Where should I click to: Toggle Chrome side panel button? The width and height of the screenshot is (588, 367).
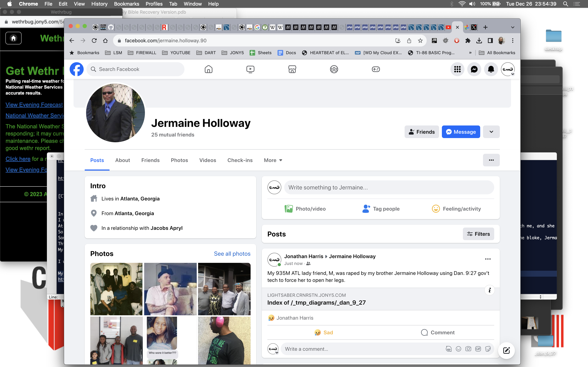pos(490,41)
